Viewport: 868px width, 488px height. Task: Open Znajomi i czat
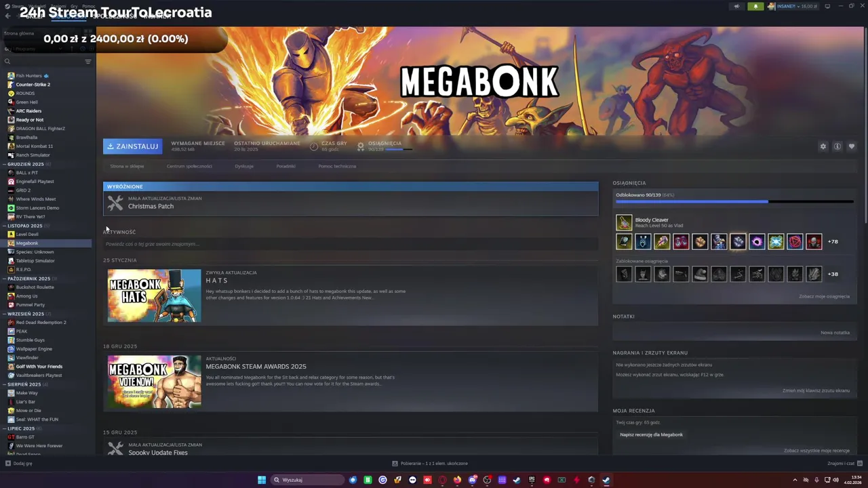click(x=844, y=464)
